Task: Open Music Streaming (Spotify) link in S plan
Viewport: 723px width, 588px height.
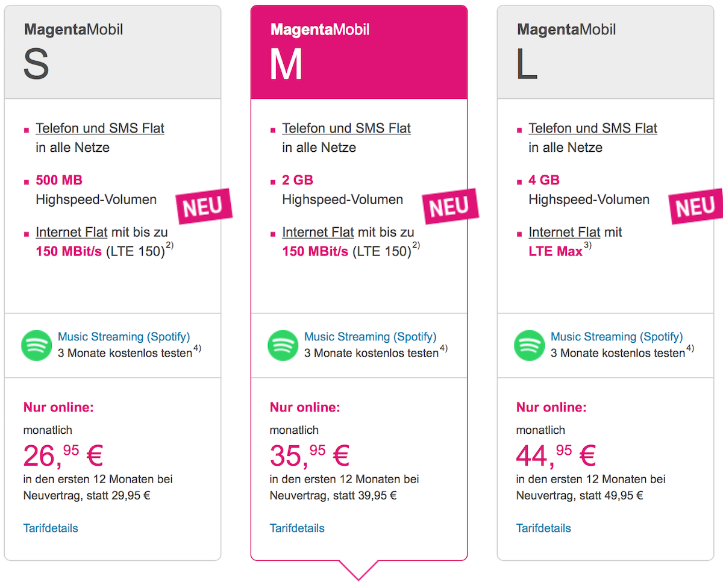Action: pyautogui.click(x=124, y=337)
